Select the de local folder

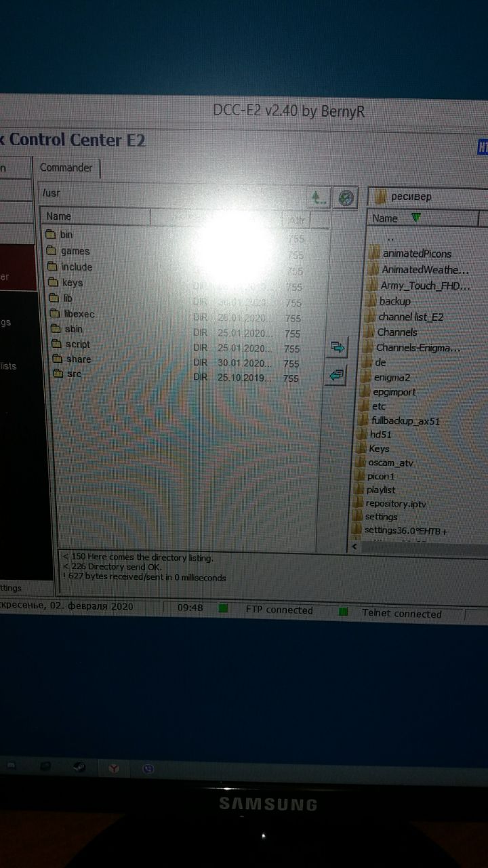pos(374,363)
